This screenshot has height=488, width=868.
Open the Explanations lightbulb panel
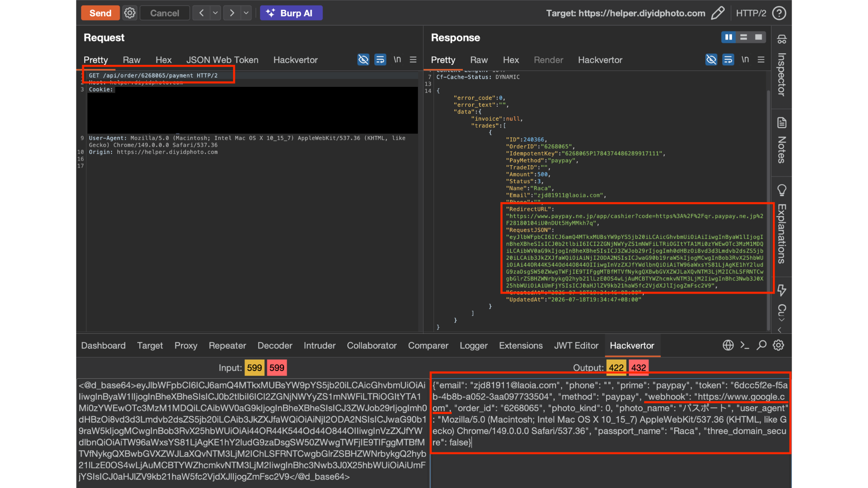tap(782, 224)
